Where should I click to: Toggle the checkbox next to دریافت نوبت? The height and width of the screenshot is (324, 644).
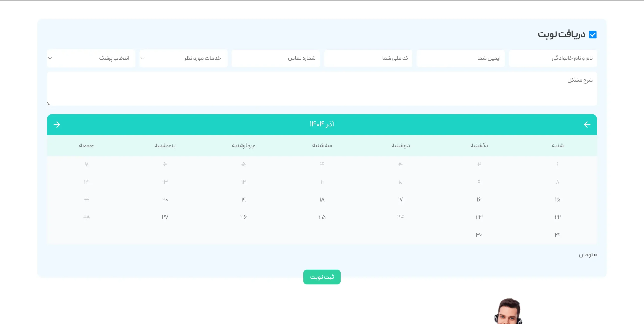593,34
